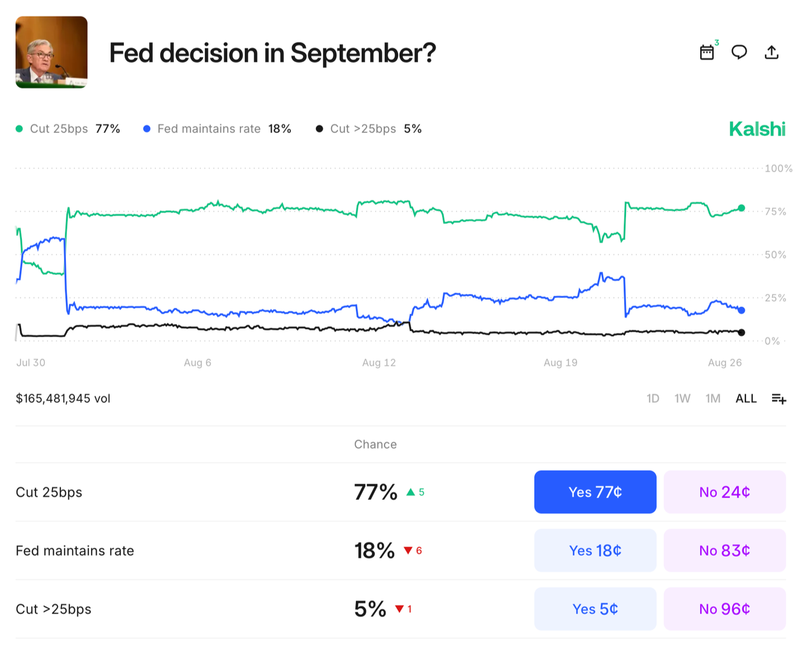812x646 pixels.
Task: Open the add-series chart options icon
Action: [779, 399]
